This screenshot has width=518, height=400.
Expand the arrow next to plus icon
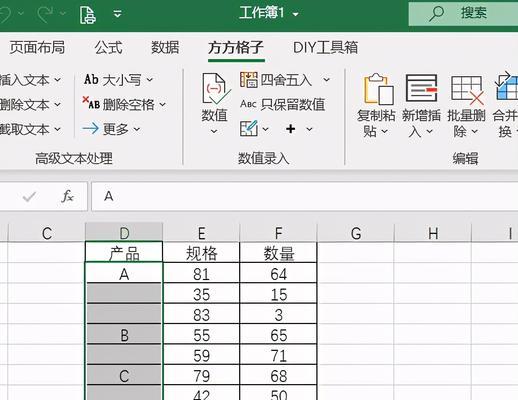tap(309, 129)
